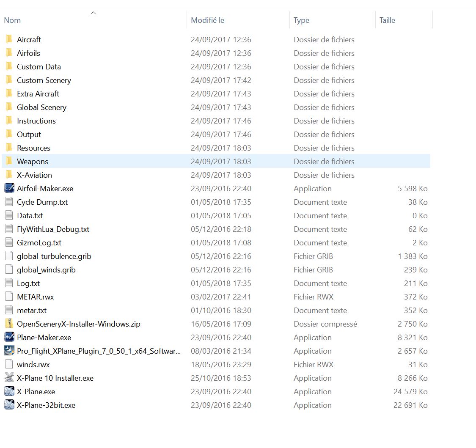Select the GizmoLog.txt document icon
This screenshot has width=476, height=448.
click(9, 242)
